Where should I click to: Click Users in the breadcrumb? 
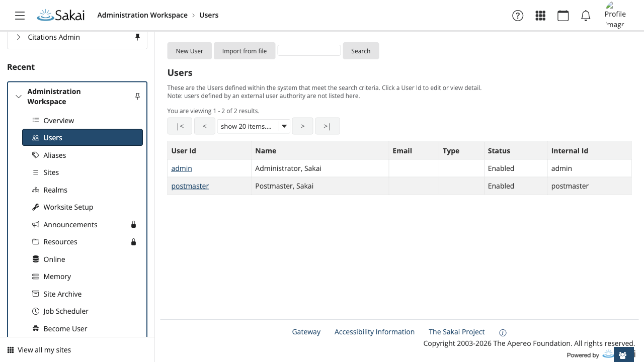[209, 15]
